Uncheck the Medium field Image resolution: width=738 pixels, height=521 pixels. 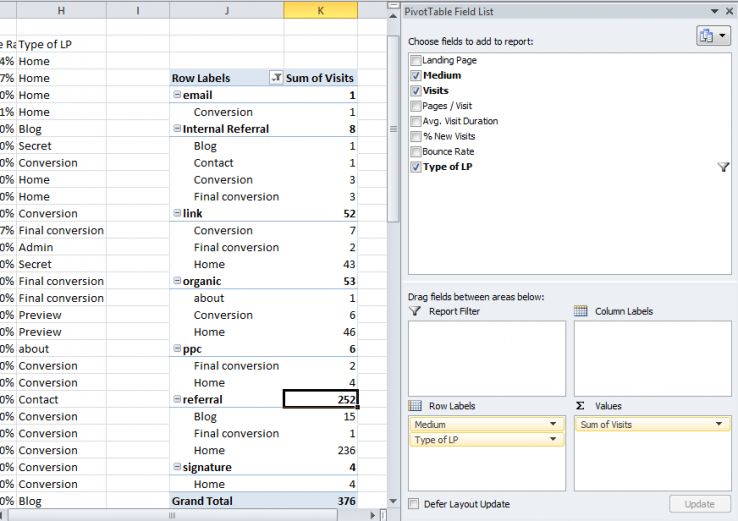tap(416, 76)
